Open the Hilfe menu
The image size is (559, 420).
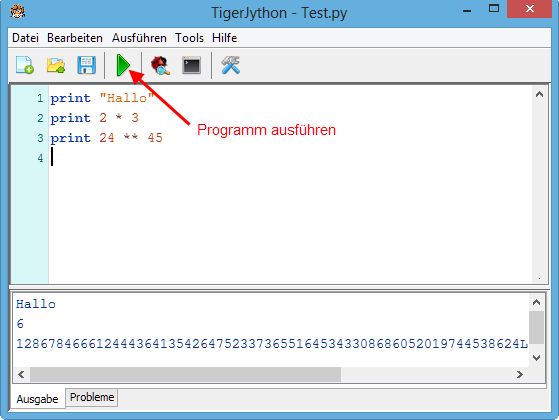click(224, 38)
